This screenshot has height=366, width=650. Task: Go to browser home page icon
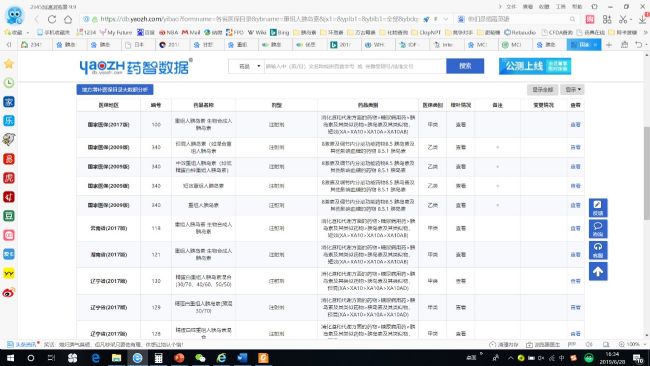68,19
